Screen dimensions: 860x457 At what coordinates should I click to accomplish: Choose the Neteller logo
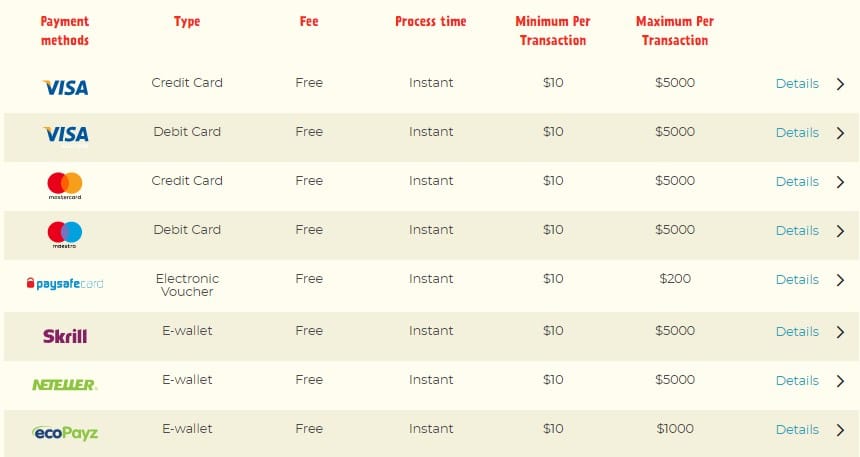coord(65,385)
